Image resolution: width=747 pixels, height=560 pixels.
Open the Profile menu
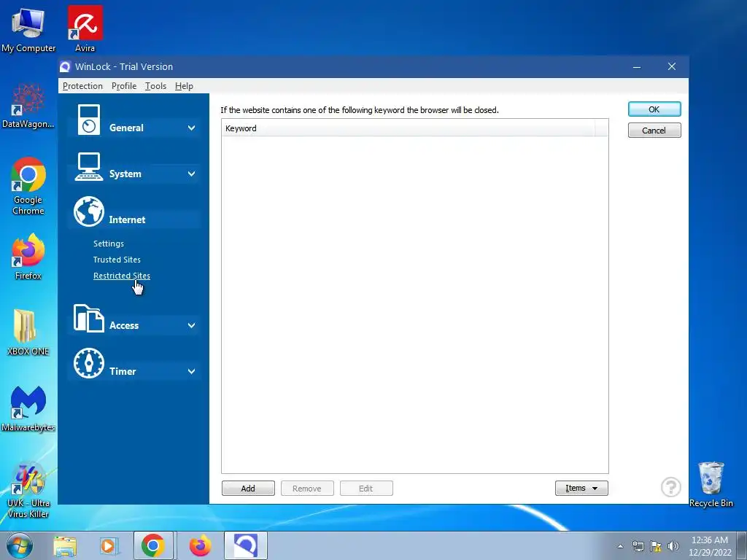click(124, 86)
